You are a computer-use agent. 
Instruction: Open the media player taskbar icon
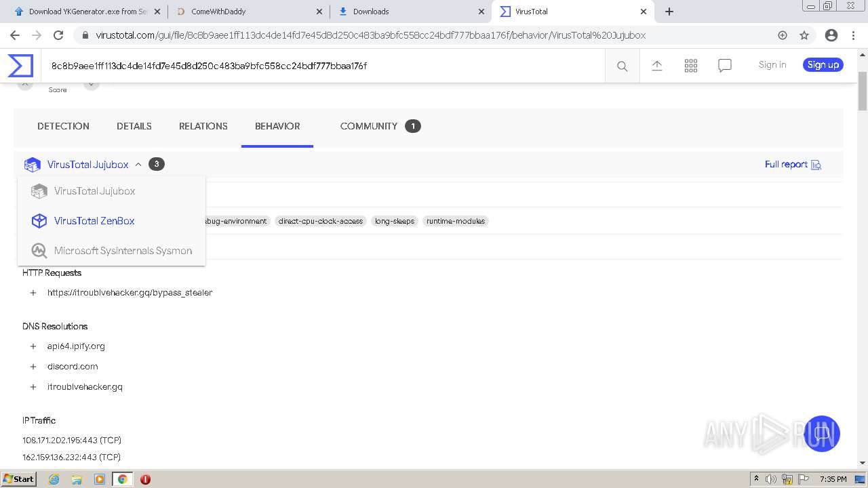100,479
